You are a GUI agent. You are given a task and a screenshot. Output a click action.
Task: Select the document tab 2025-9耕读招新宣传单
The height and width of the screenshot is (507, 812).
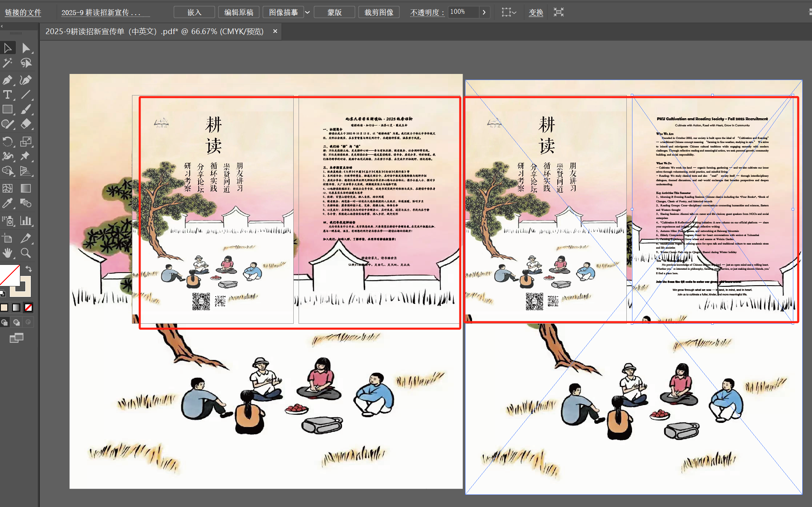(154, 31)
